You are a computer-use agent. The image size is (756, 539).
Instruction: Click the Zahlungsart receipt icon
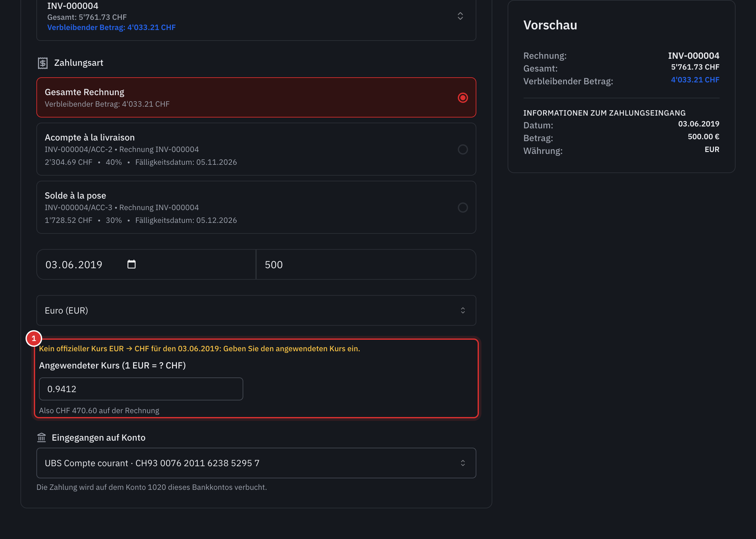42,63
